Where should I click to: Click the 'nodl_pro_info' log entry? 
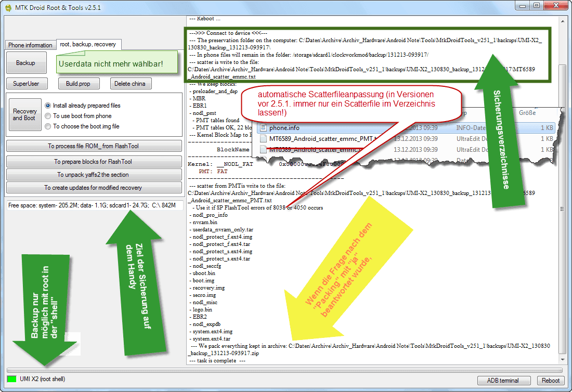pyautogui.click(x=209, y=215)
